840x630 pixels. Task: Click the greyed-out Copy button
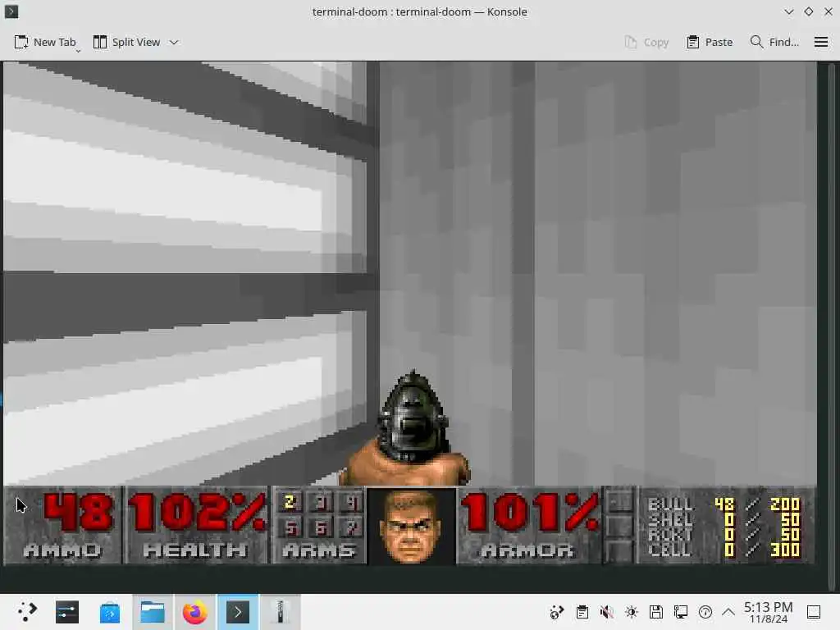coord(646,42)
